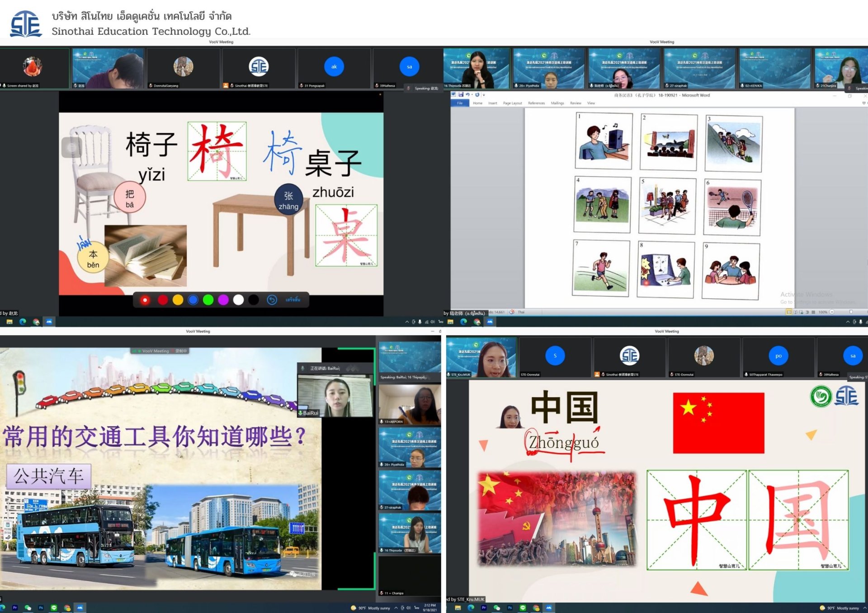The width and height of the screenshot is (868, 613).
Task: Click Undo icon in Word quick access toolbar
Action: 468,95
